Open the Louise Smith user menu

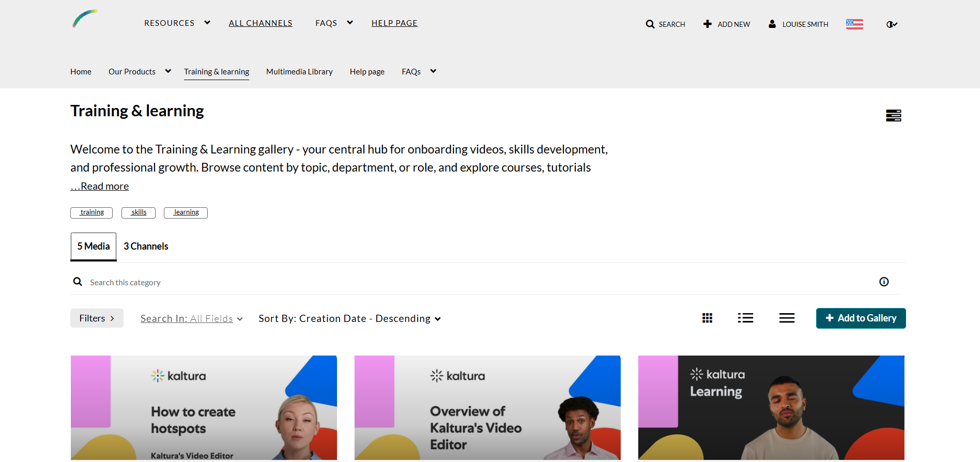pos(799,24)
